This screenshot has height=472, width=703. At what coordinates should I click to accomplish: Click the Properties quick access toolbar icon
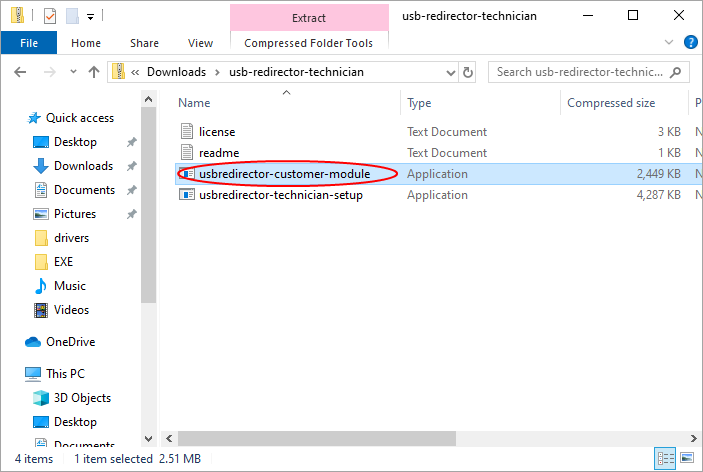point(50,16)
